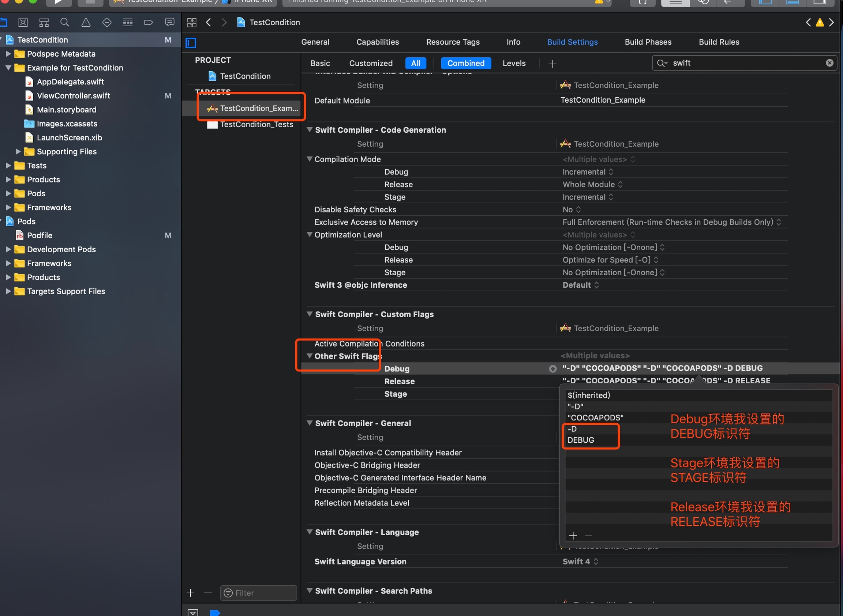This screenshot has width=843, height=616.
Task: Open the breakpoint navigator icon
Action: coord(149,22)
